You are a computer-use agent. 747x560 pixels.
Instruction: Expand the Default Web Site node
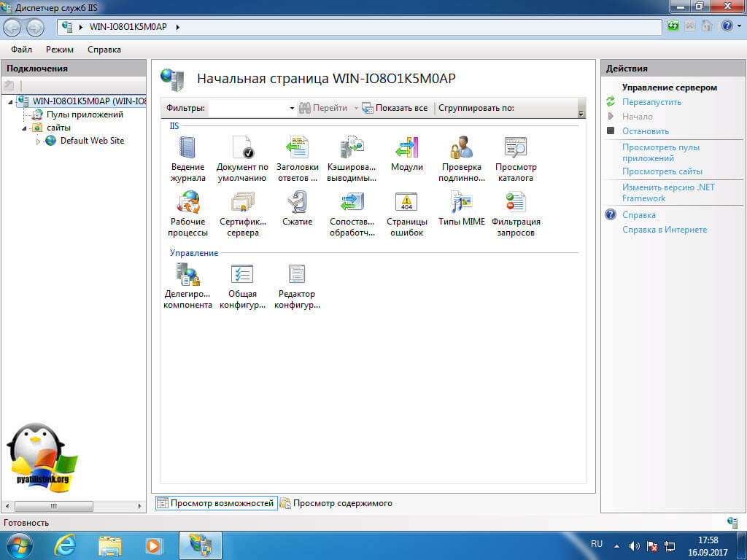(x=39, y=141)
